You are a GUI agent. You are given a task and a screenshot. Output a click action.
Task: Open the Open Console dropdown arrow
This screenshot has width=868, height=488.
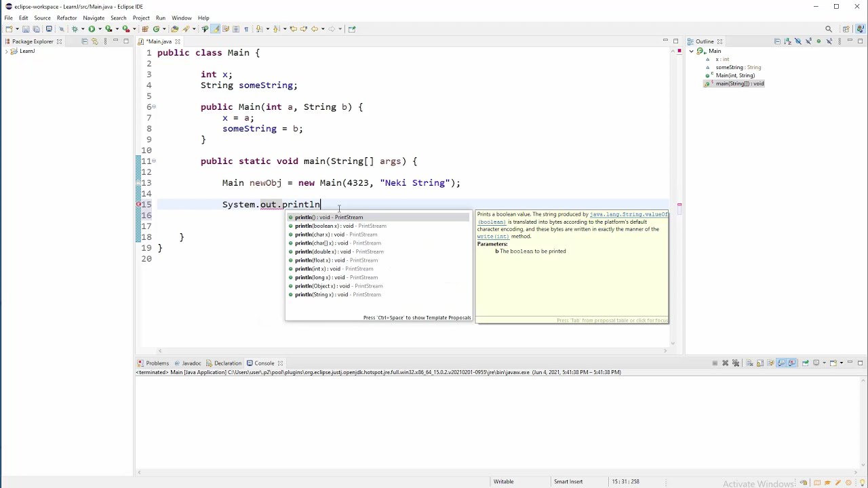click(842, 363)
